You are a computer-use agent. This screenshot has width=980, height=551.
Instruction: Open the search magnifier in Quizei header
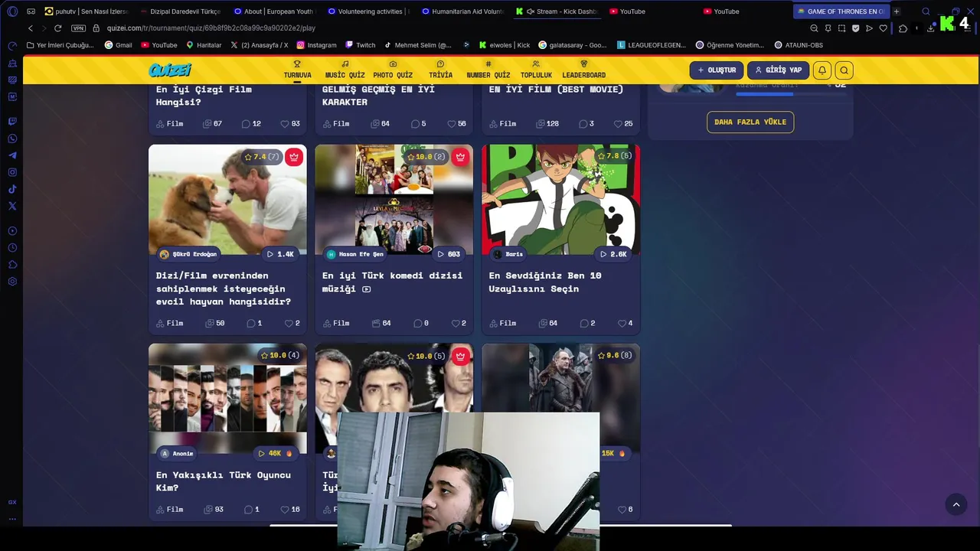[x=844, y=70]
